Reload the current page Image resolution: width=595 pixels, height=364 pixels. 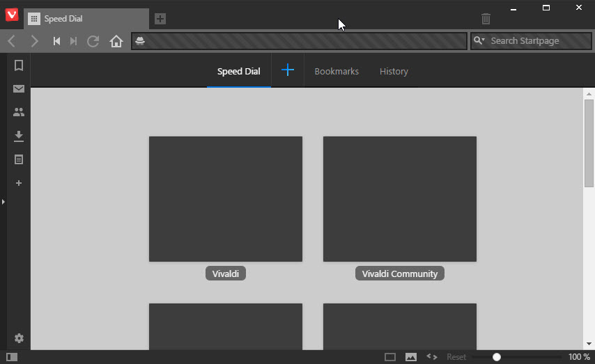click(93, 41)
